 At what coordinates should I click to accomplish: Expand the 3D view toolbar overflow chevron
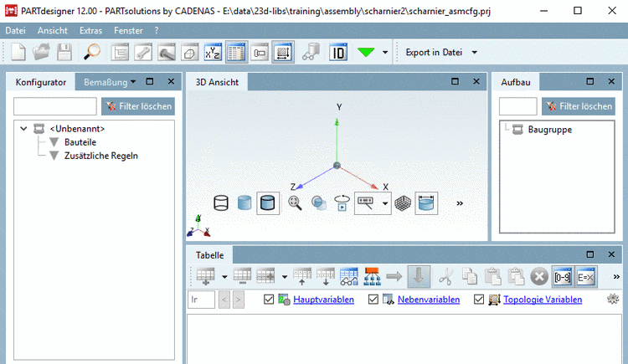[x=460, y=203]
